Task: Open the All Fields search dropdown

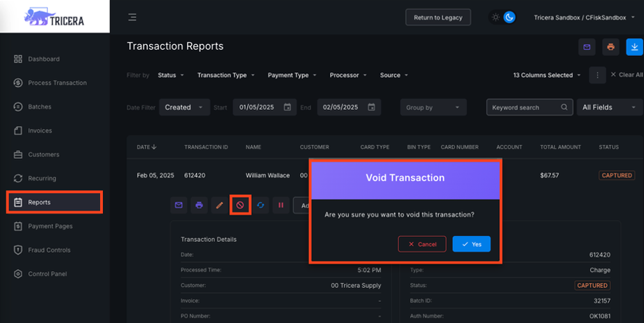Action: 610,107
